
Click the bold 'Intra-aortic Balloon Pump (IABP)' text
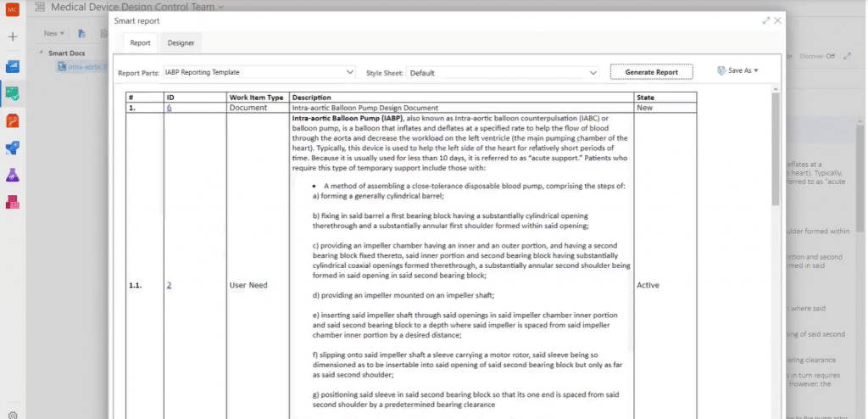348,118
